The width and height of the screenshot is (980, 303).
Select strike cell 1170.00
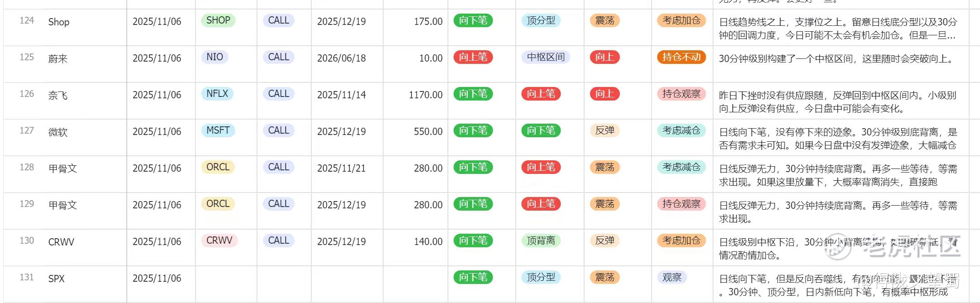426,95
